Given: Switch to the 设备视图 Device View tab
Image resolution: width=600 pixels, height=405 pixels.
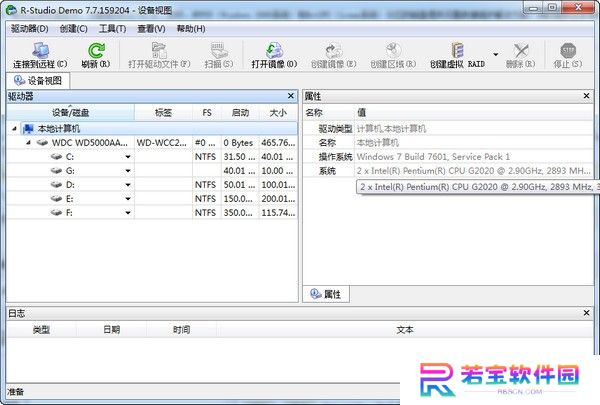Looking at the screenshot, I should (x=38, y=81).
